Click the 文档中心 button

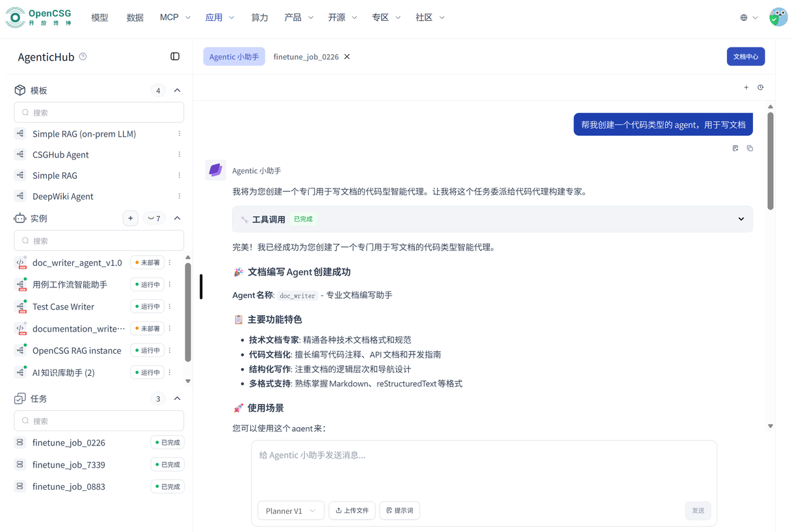coord(745,57)
